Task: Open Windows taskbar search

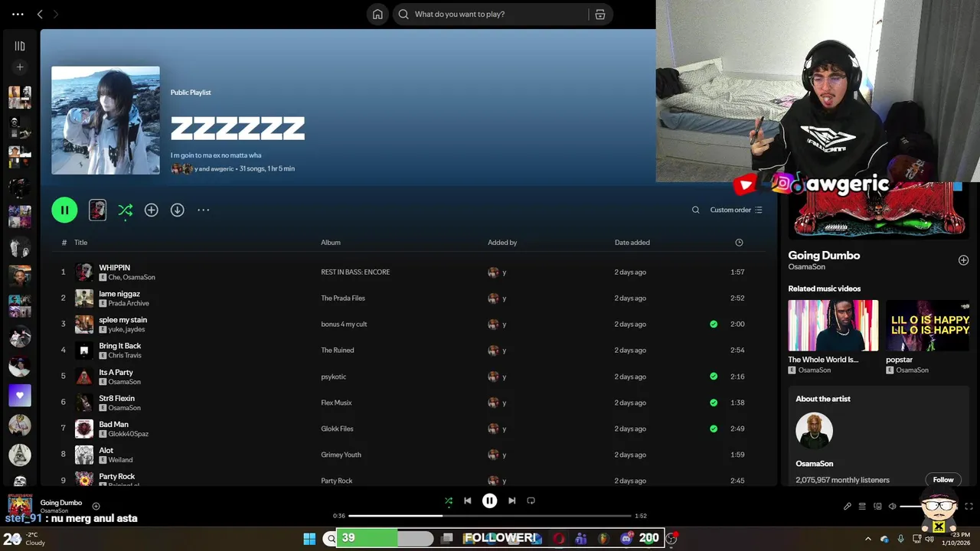Action: (332, 539)
